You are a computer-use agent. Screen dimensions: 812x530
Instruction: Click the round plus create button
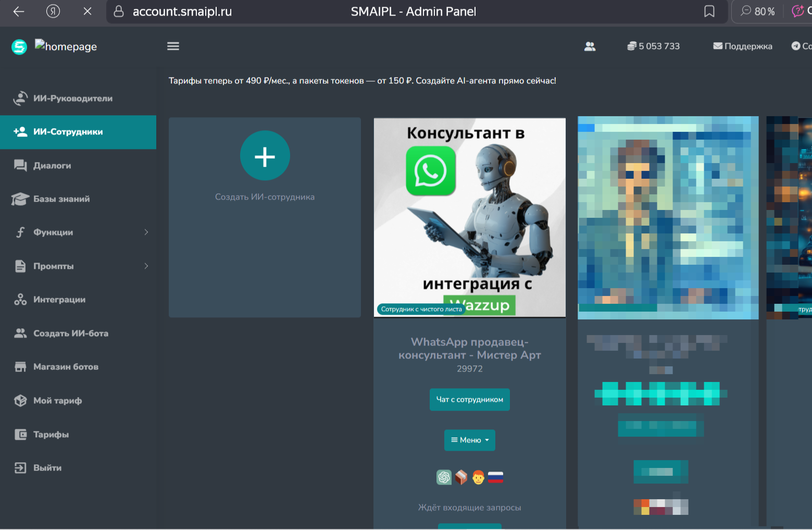click(265, 156)
